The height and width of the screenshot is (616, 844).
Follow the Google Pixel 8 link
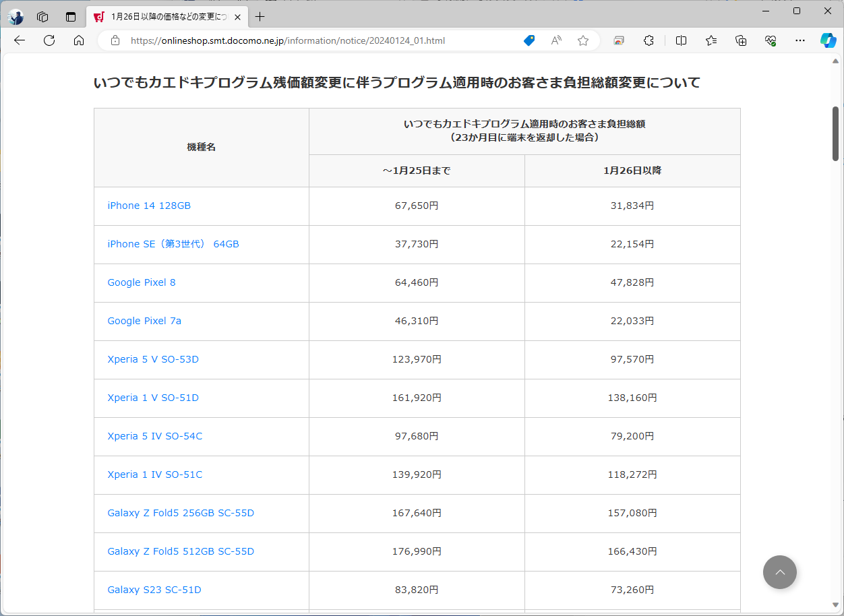[x=142, y=282]
